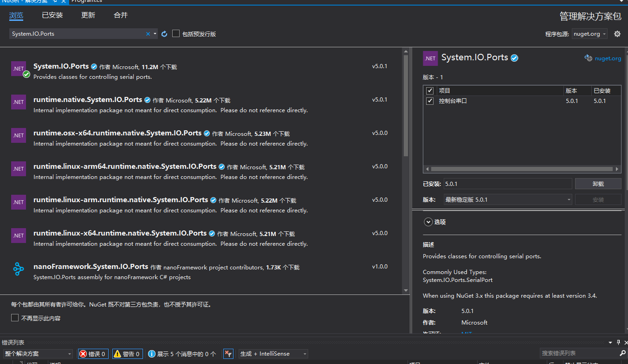Open the 程序包源 nuget.org source dropdown
This screenshot has width=628, height=364.
point(589,34)
